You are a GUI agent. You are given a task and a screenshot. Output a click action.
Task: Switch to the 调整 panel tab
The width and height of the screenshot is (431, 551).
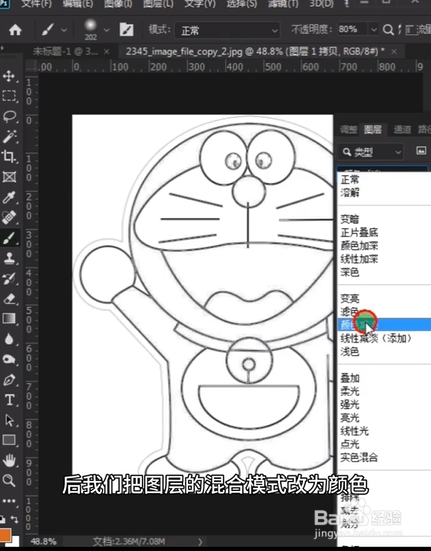tap(348, 130)
